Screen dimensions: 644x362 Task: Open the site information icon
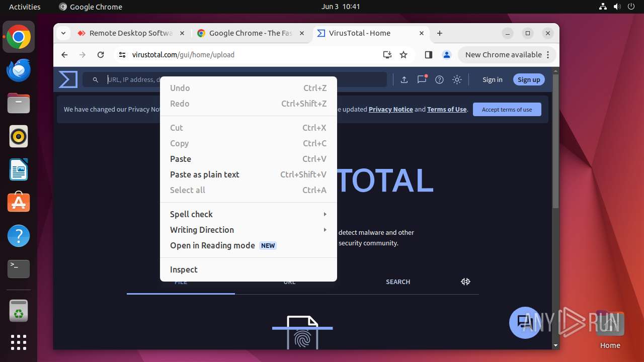[x=122, y=55]
